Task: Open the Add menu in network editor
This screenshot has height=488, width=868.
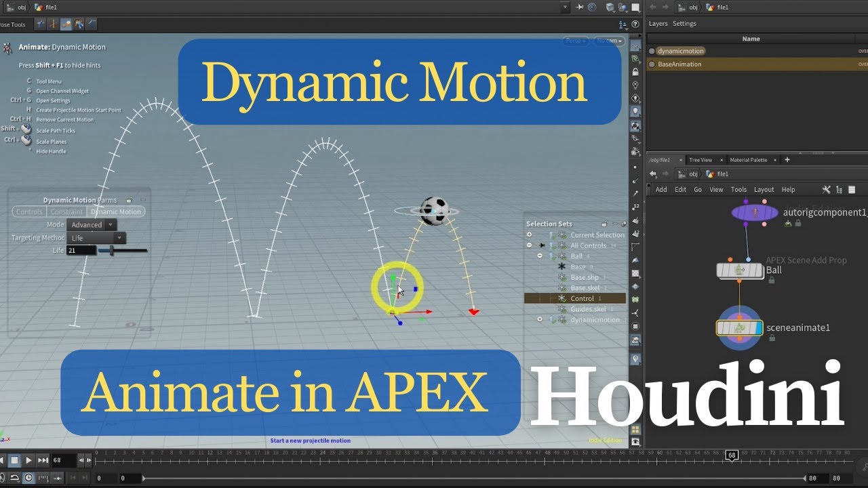Action: coord(661,190)
